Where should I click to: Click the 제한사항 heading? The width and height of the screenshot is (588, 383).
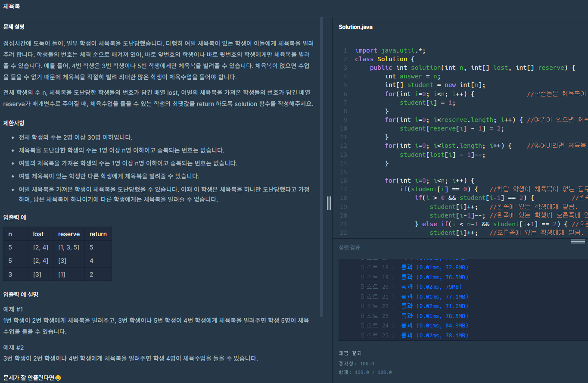tap(14, 123)
